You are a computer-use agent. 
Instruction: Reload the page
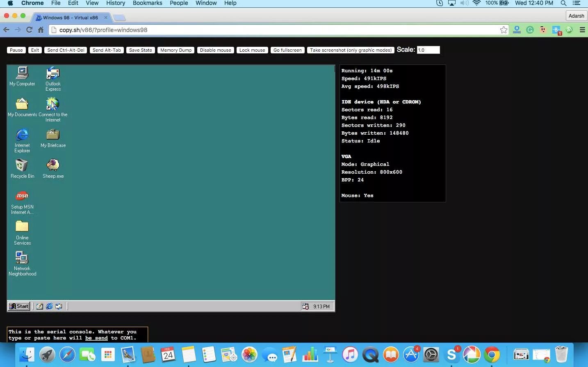(x=29, y=30)
